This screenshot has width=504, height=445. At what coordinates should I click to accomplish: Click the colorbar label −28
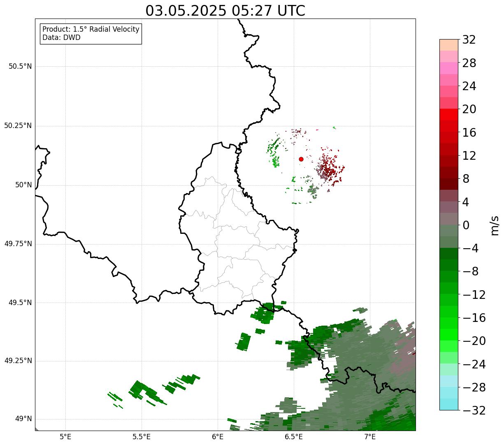tap(474, 387)
